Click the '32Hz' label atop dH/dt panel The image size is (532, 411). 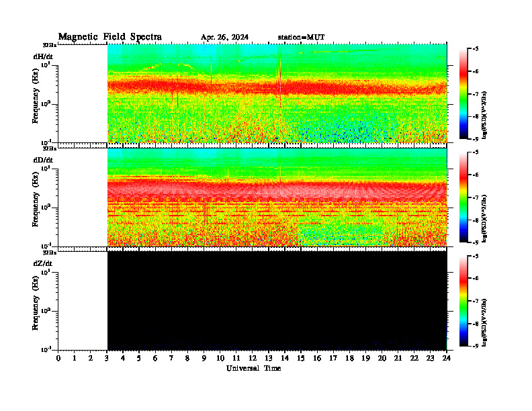[50, 45]
